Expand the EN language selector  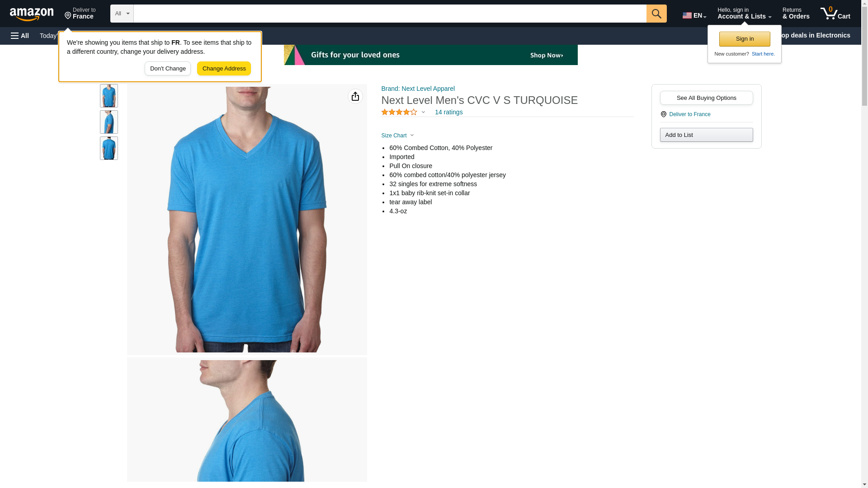pyautogui.click(x=694, y=15)
